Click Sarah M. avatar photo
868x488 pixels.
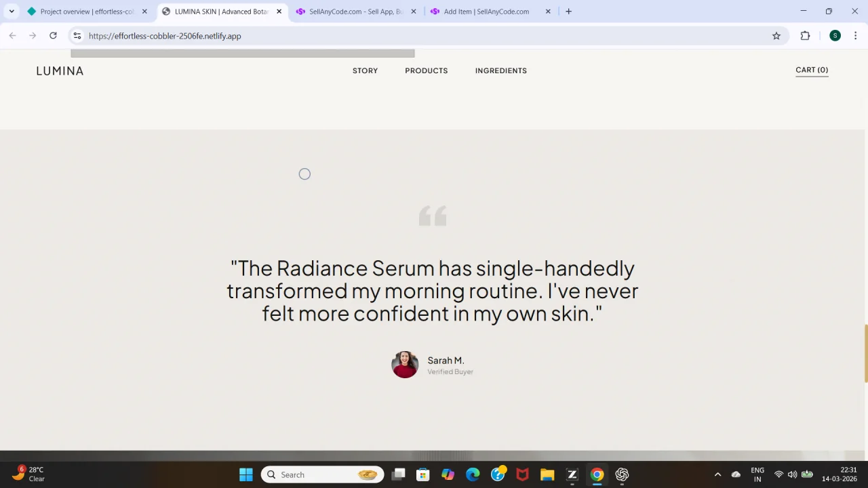pyautogui.click(x=405, y=365)
